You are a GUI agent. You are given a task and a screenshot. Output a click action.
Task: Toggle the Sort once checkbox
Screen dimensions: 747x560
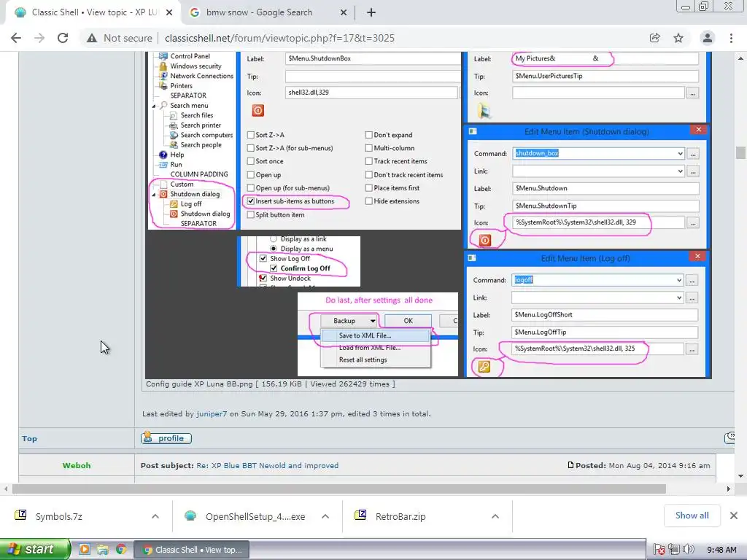click(251, 161)
